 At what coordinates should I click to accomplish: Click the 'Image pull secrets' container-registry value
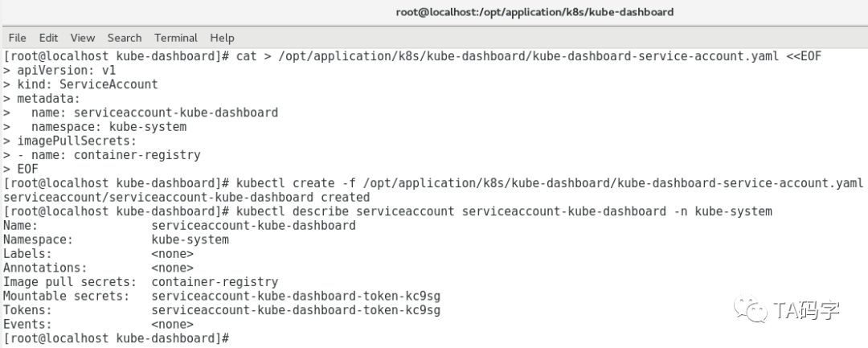[214, 282]
